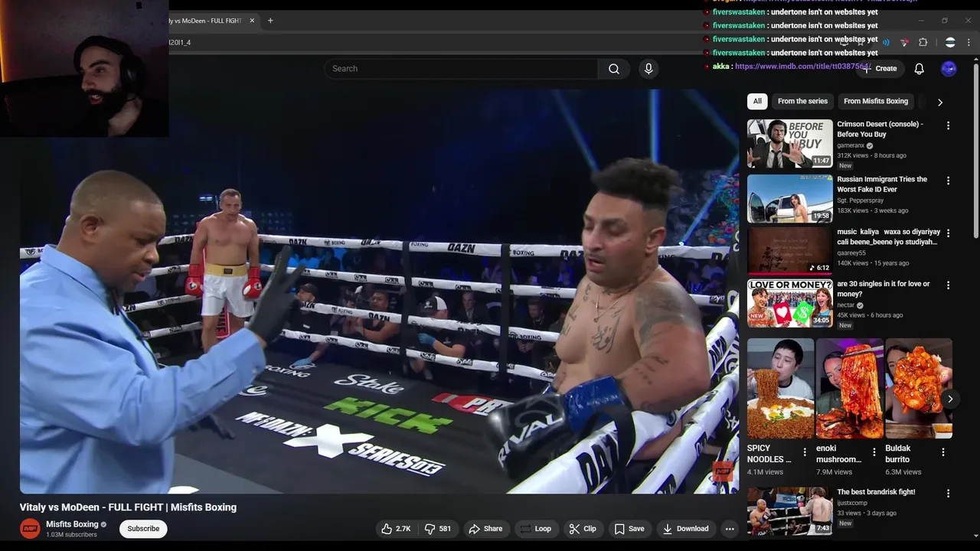This screenshot has width=980, height=551.
Task: Open options for enoki mushroom short
Action: click(874, 452)
